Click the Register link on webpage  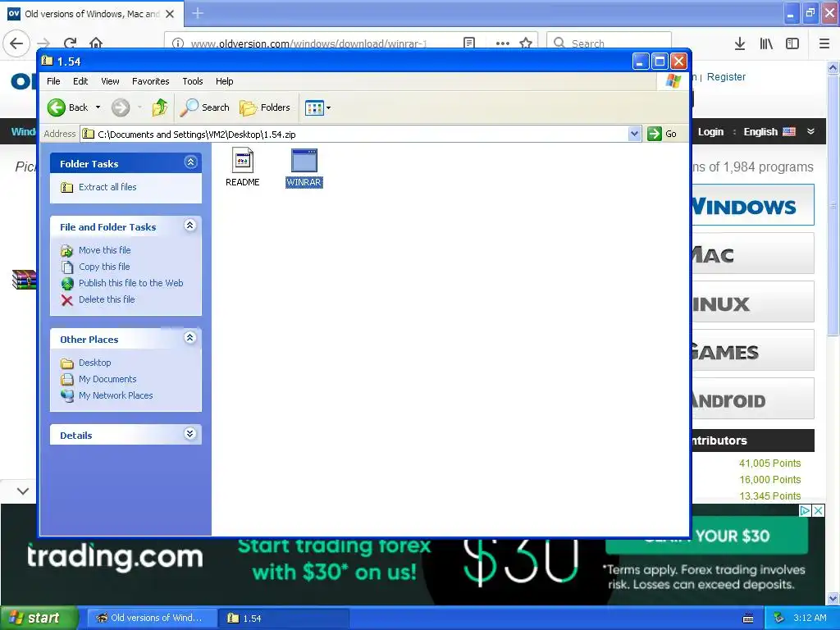pyautogui.click(x=726, y=76)
